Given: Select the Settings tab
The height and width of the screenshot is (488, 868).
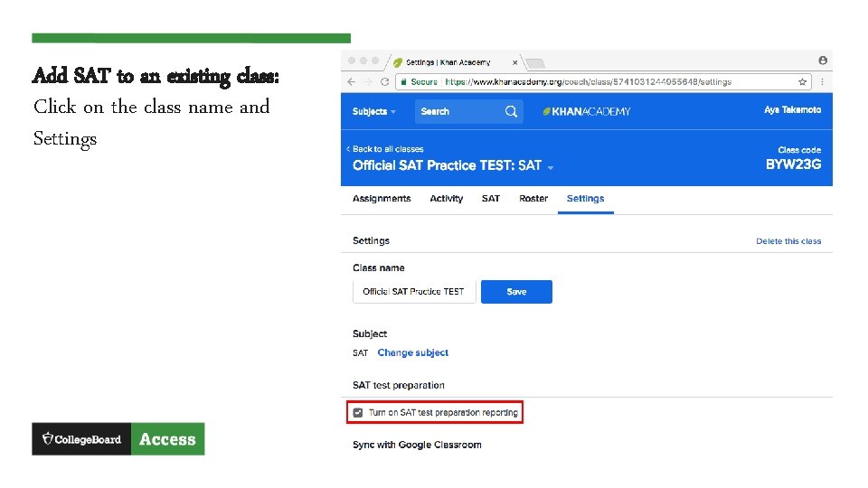Looking at the screenshot, I should (585, 199).
